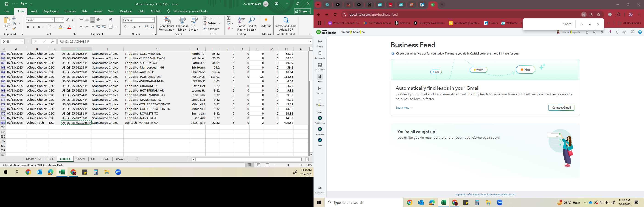
Task: Click Increase Font Size button
Action: [67, 20]
